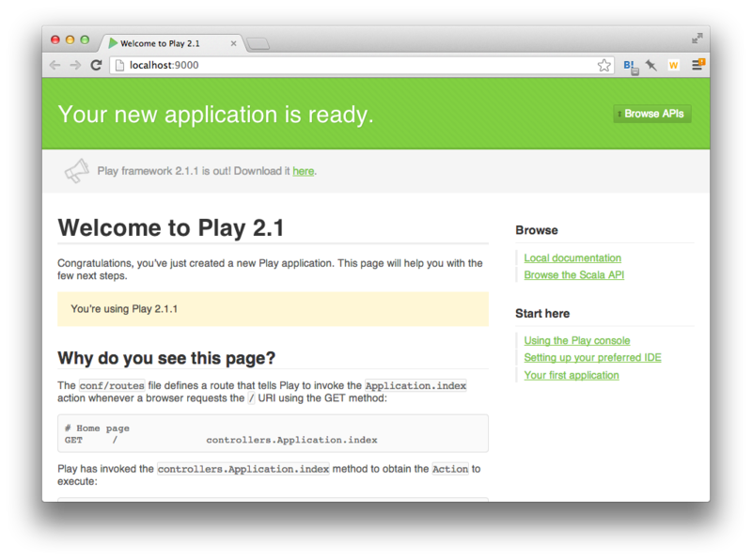The width and height of the screenshot is (752, 560).
Task: Open the pin extension icon
Action: 650,65
